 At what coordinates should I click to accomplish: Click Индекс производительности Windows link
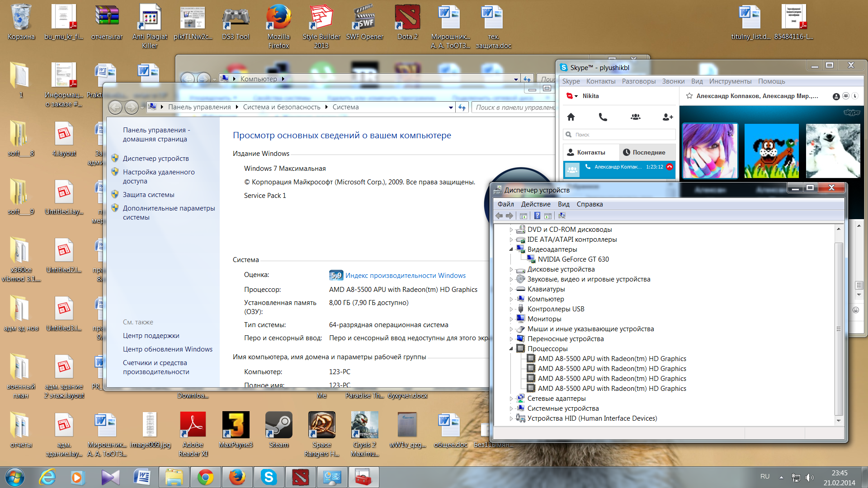(x=406, y=276)
